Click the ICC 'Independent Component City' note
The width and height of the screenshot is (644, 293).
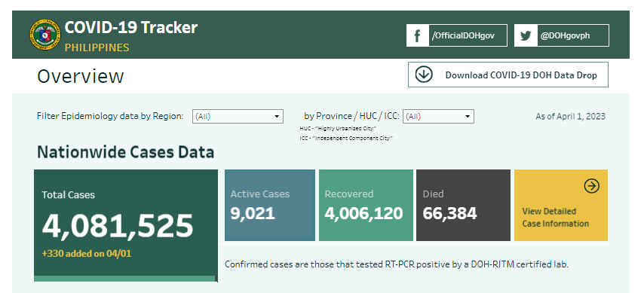pos(346,139)
